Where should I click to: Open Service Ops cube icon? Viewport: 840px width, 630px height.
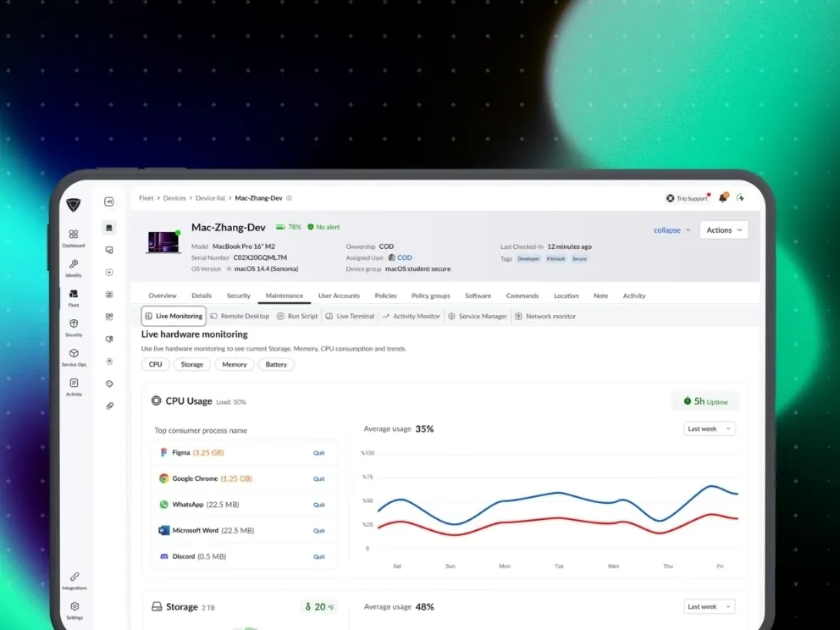click(x=74, y=354)
